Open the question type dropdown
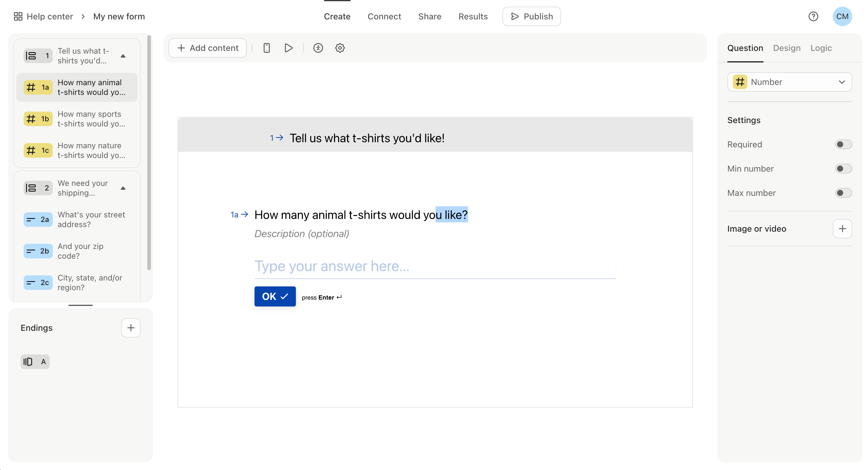The height and width of the screenshot is (470, 868). (x=842, y=82)
